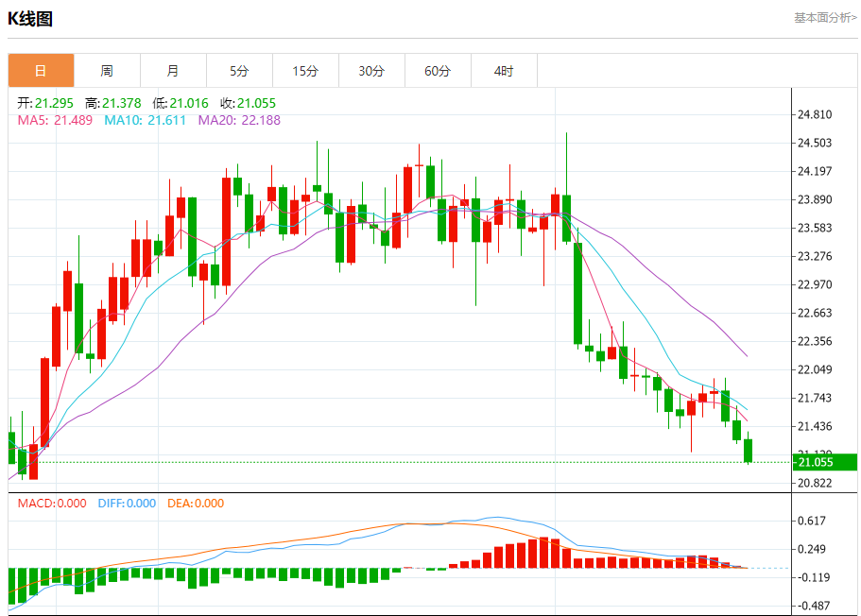Click the -0.119 MACD axis label
Image resolution: width=861 pixels, height=616 pixels.
tap(814, 577)
